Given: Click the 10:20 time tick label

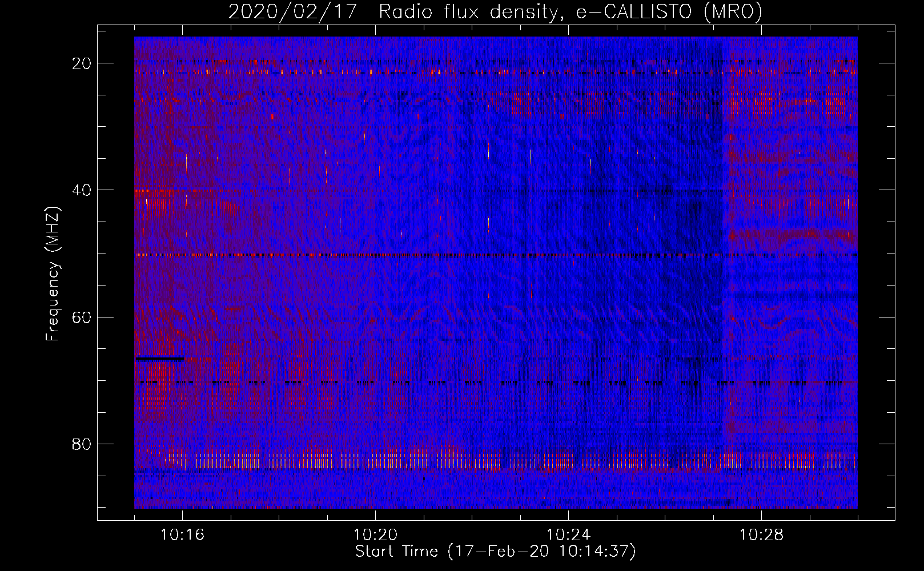Looking at the screenshot, I should pos(375,535).
